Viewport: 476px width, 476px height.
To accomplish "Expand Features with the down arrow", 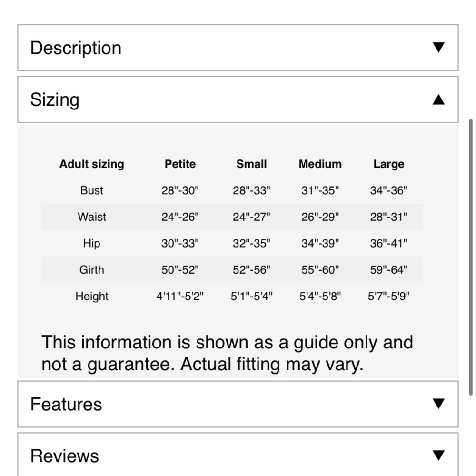I will point(438,404).
